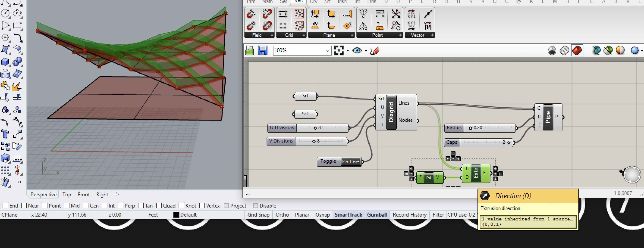The width and height of the screenshot is (644, 248).
Task: Click the save file icon in Grasshopper toolbar
Action: point(262,51)
